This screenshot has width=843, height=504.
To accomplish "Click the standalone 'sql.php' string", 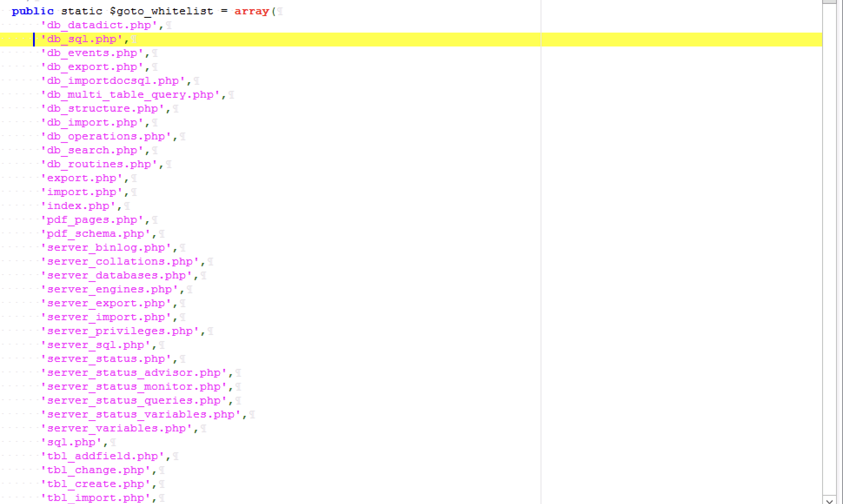I will tap(71, 442).
